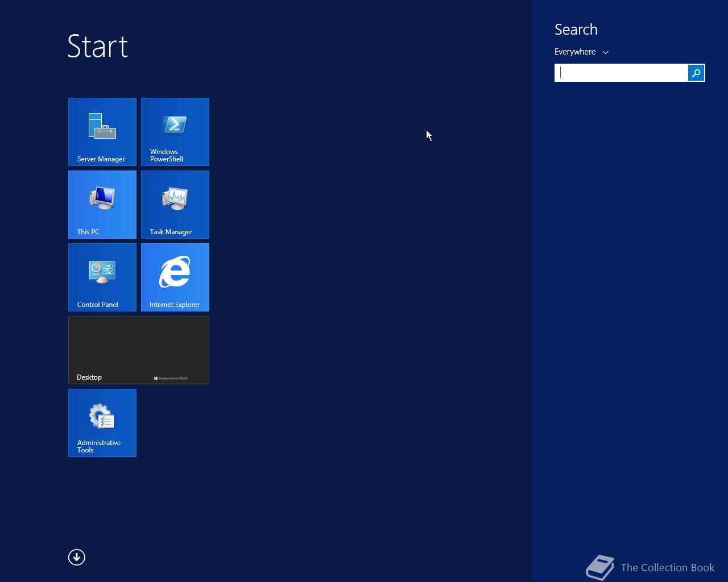728x582 pixels.
Task: Open the Desktop tile
Action: point(139,350)
